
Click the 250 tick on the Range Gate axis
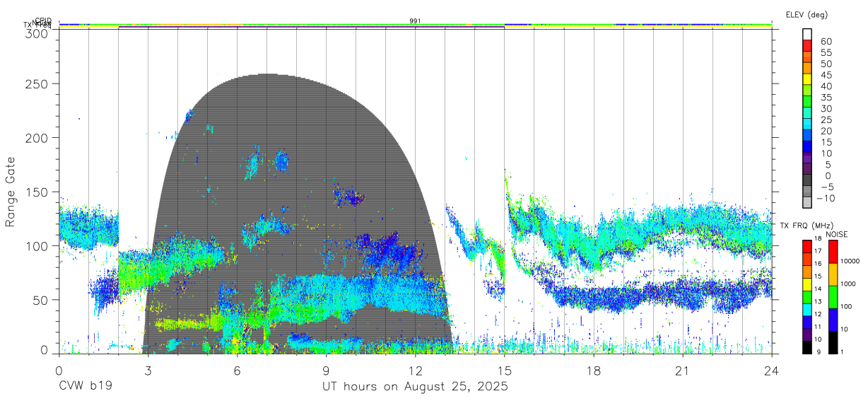pyautogui.click(x=37, y=83)
